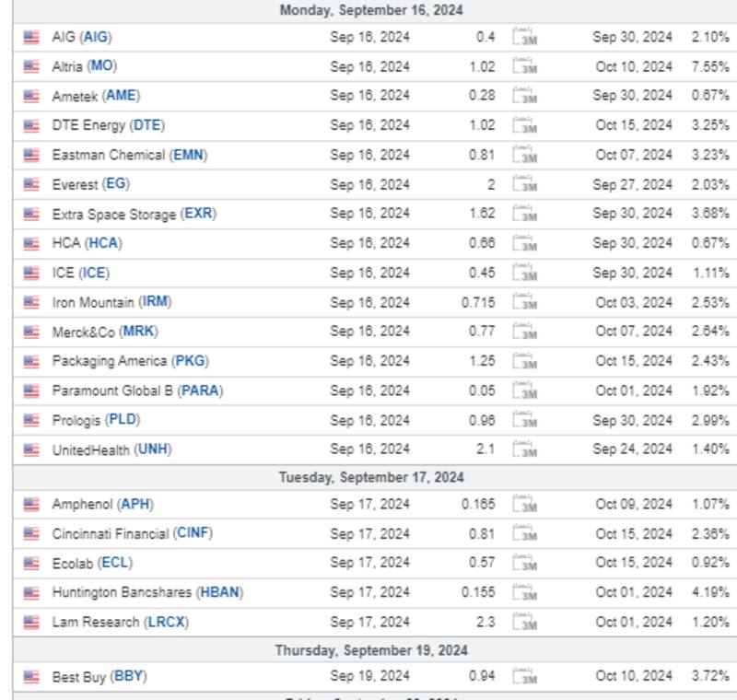Click the US flag icon beside Best Buy
This screenshot has height=700, width=737.
tap(31, 678)
